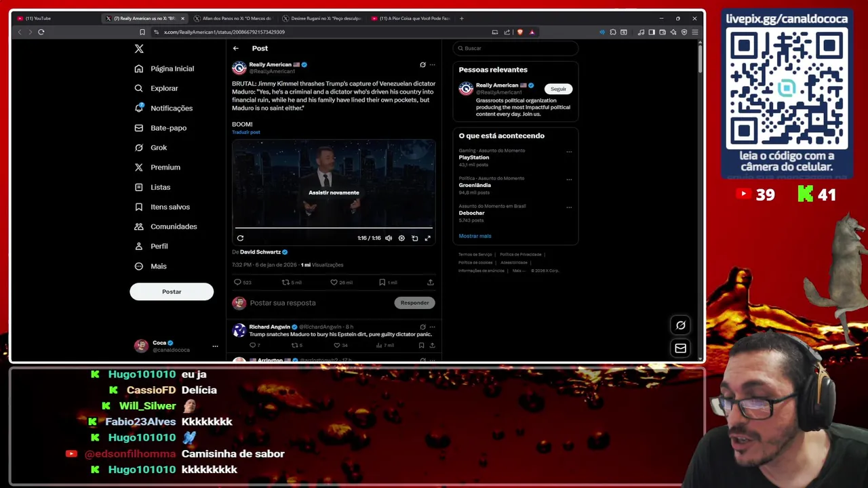Image resolution: width=868 pixels, height=488 pixels.
Task: Open the X logo home icon
Action: 139,49
